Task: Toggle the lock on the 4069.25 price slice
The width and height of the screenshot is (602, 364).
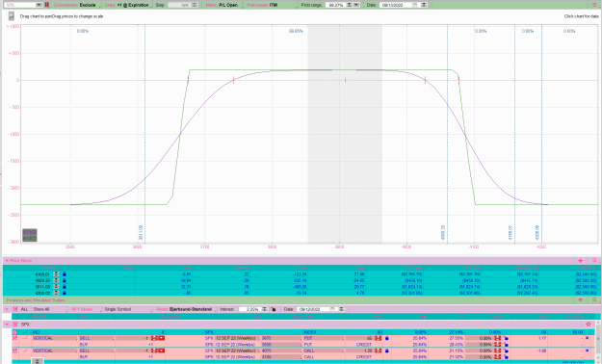Action: 65,280
